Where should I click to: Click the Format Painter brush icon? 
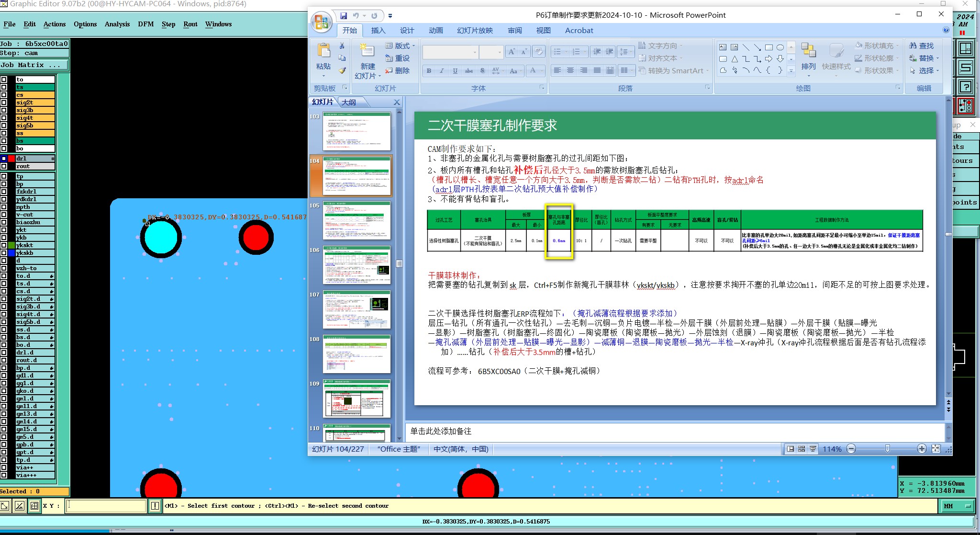pyautogui.click(x=342, y=70)
